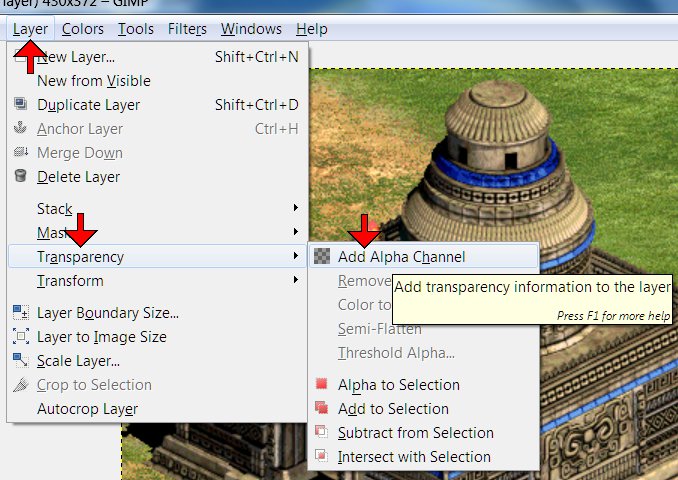Viewport: 678px width, 480px height.
Task: Select Autocrop Layer entry
Action: coord(87,409)
